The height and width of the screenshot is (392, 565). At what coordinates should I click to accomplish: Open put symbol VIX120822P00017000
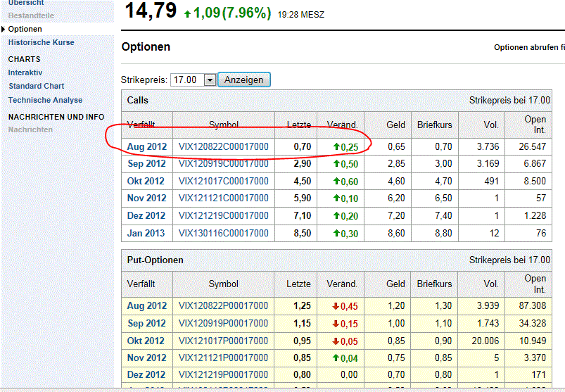(x=223, y=306)
